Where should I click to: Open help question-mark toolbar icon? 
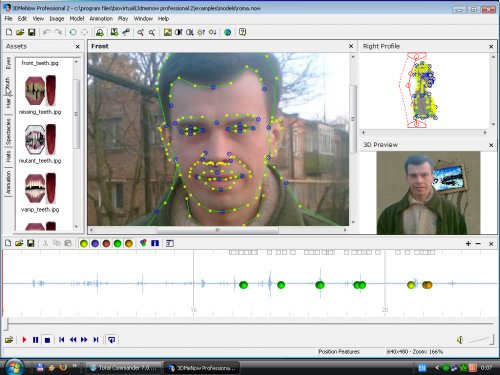[x=243, y=32]
